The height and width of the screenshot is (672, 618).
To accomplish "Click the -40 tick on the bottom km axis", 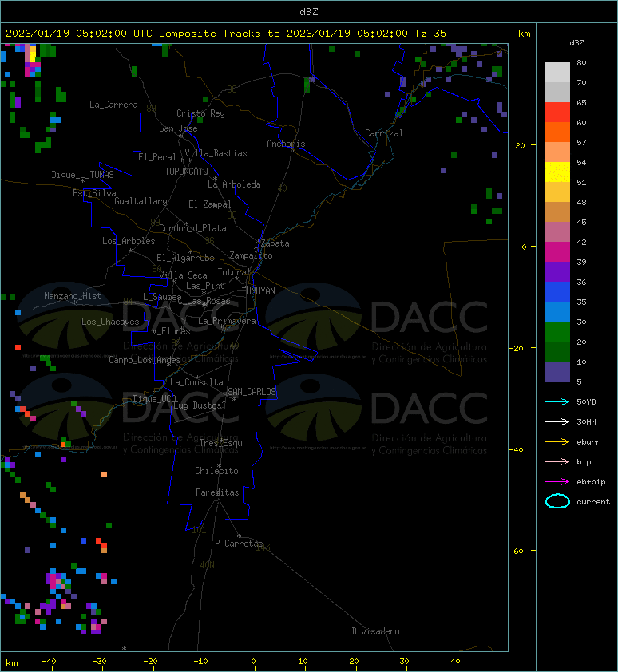I will [49, 662].
